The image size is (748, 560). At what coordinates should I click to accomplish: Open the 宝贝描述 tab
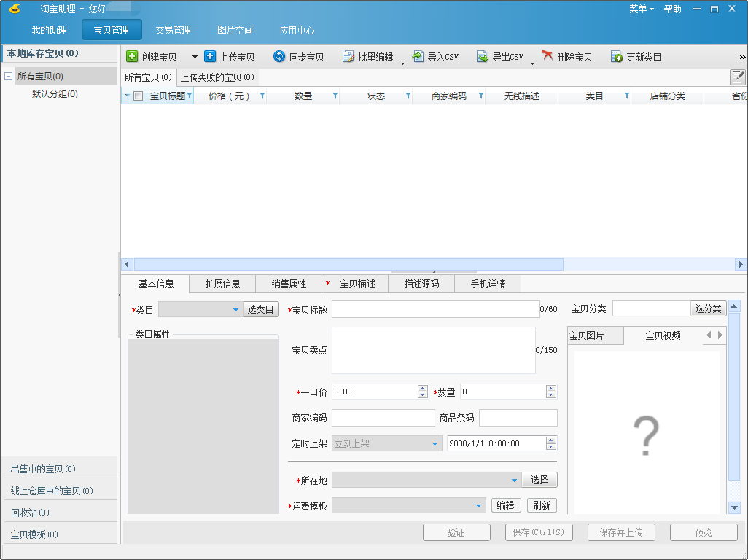coord(355,284)
